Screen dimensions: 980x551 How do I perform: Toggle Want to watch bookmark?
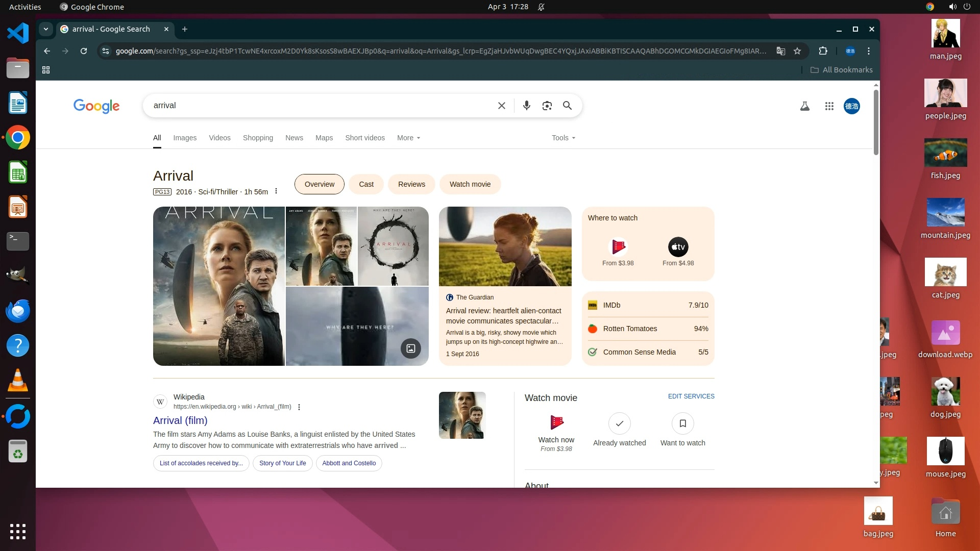[682, 423]
